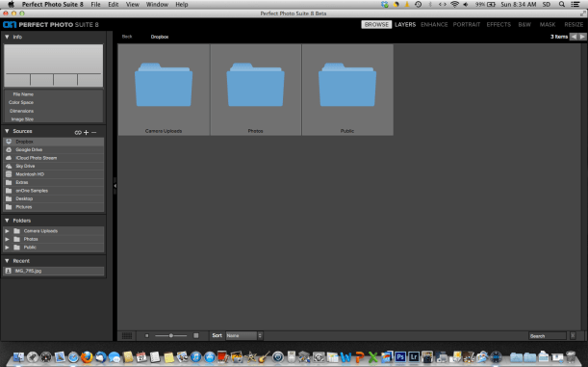Viewport: 588px width, 367px height.
Task: Open the Edit menu
Action: pyautogui.click(x=114, y=5)
